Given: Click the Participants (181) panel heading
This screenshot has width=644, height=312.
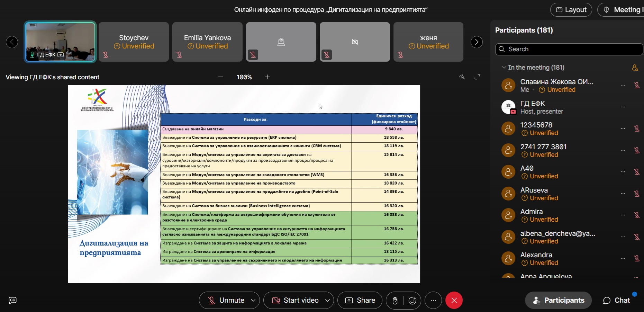Looking at the screenshot, I should point(524,30).
